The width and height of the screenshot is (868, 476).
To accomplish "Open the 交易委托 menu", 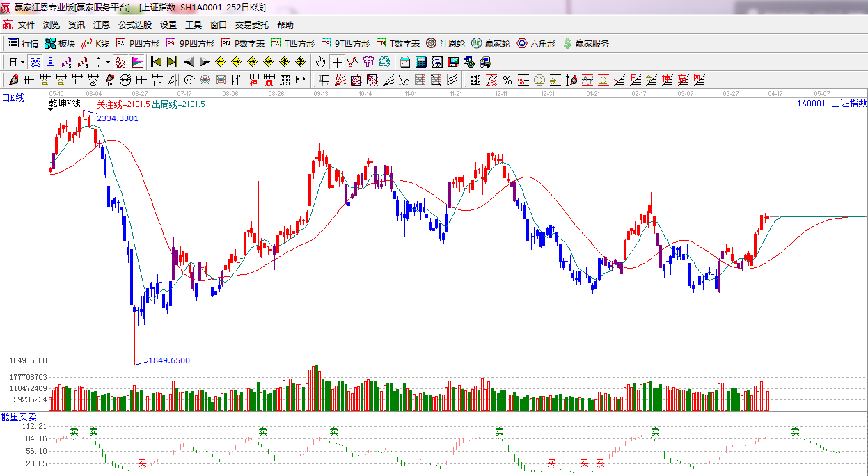I will [x=251, y=24].
